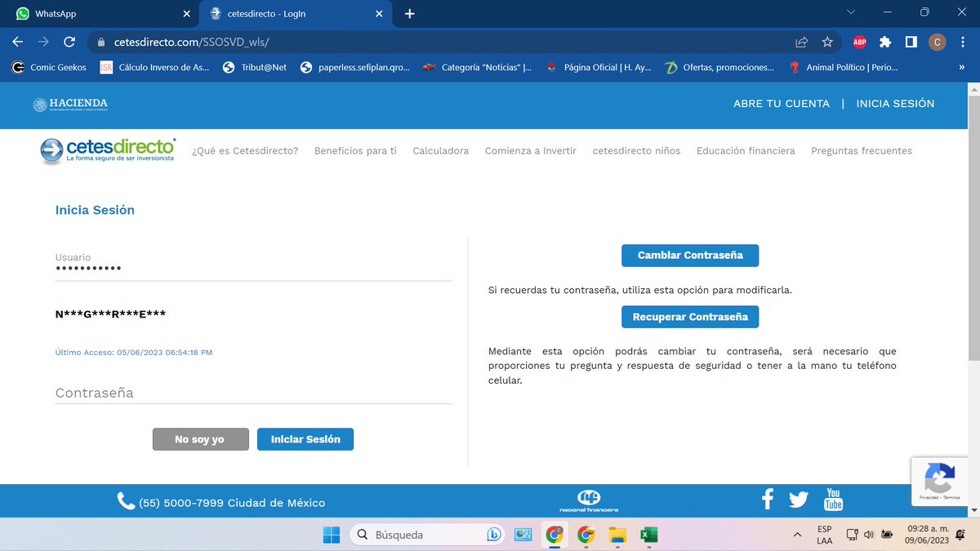The height and width of the screenshot is (551, 980).
Task: Click the reCAPTCHA badge
Action: pos(939,481)
